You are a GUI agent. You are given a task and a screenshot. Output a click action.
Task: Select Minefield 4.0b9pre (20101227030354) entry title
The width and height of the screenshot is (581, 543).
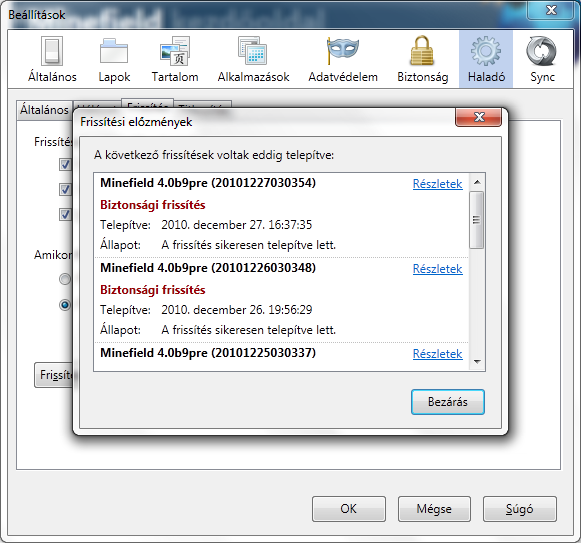tap(208, 183)
